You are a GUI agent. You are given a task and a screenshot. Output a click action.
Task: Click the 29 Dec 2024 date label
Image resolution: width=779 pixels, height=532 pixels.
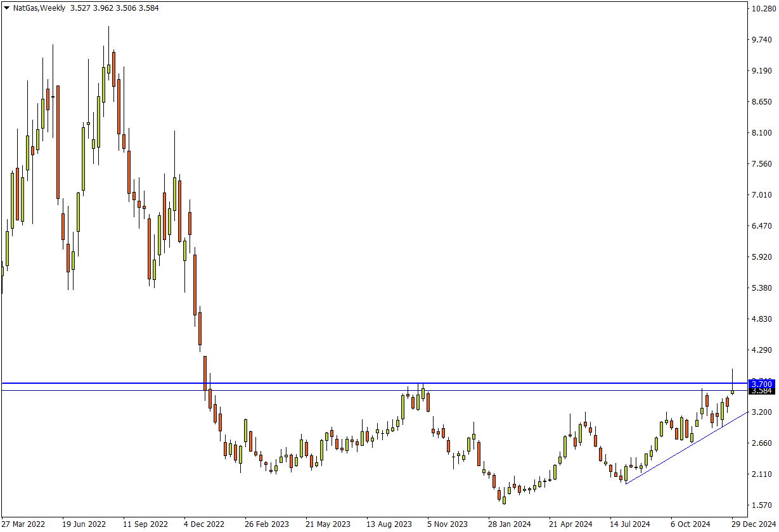[x=752, y=524]
